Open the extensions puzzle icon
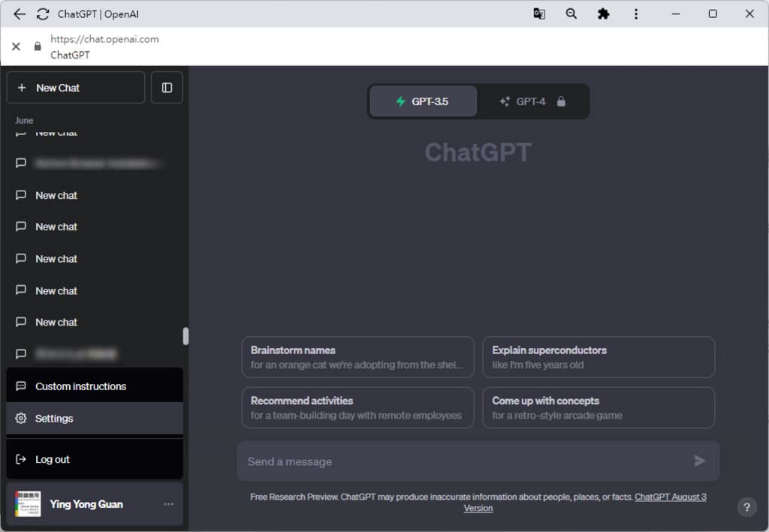This screenshot has height=532, width=769. tap(603, 14)
